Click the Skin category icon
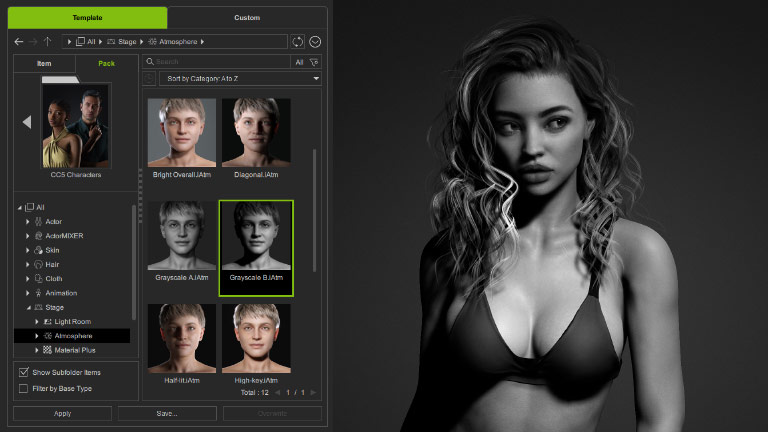Screen dimensions: 768x432 pos(38,250)
